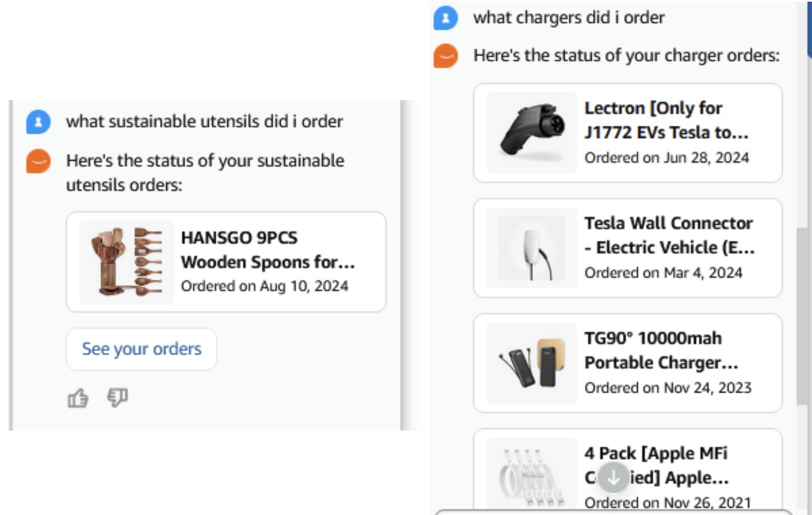Click the HANSGO 9PCS Wooden Spoons title
Image resolution: width=812 pixels, height=515 pixels.
(268, 250)
